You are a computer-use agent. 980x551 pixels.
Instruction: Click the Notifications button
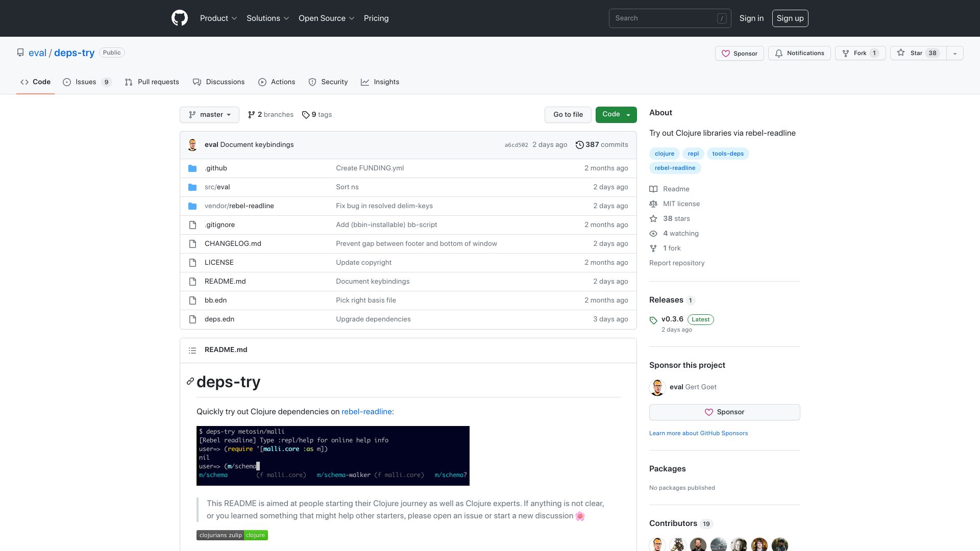[x=799, y=53]
